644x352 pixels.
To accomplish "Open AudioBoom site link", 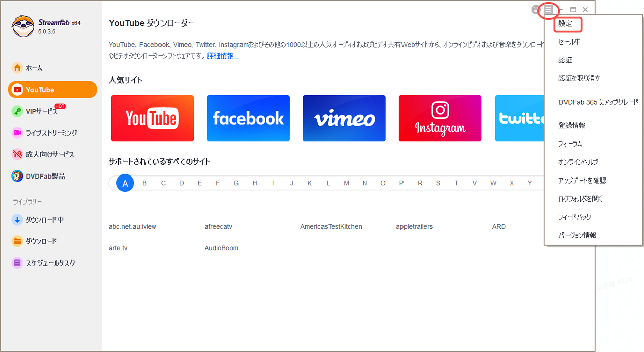I will pos(221,248).
